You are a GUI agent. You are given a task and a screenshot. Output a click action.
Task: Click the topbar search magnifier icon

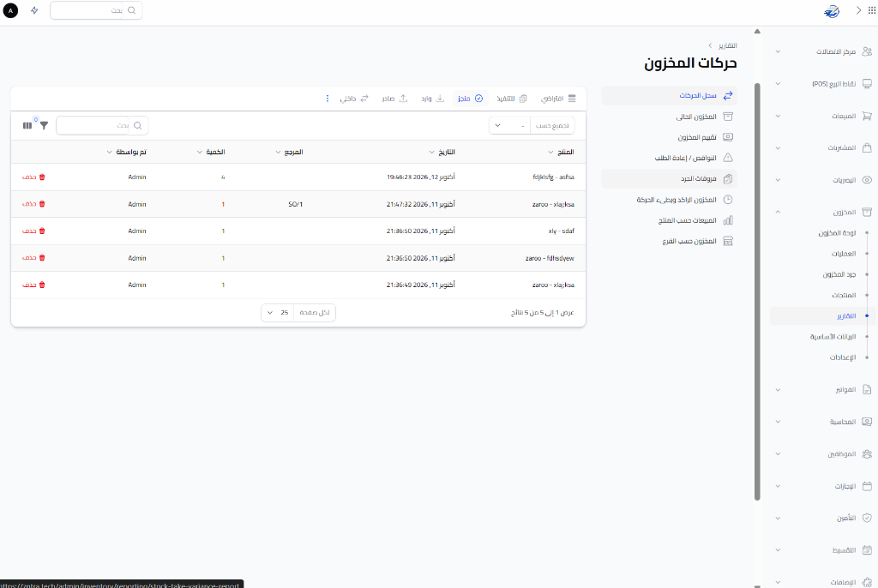pos(131,10)
